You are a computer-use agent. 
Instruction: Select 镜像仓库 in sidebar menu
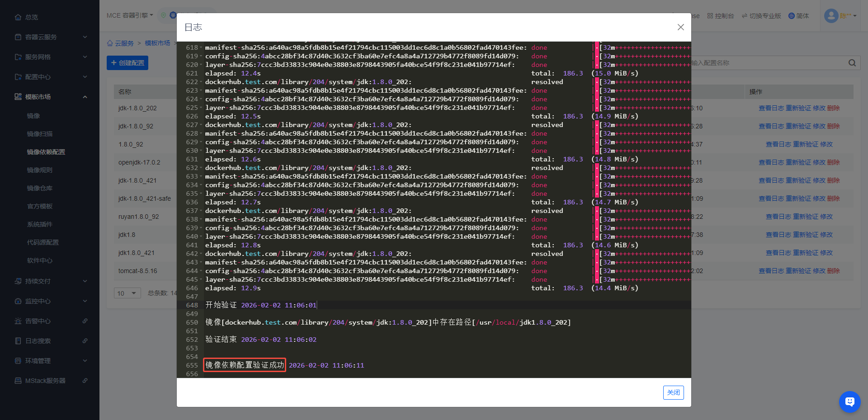coord(40,188)
